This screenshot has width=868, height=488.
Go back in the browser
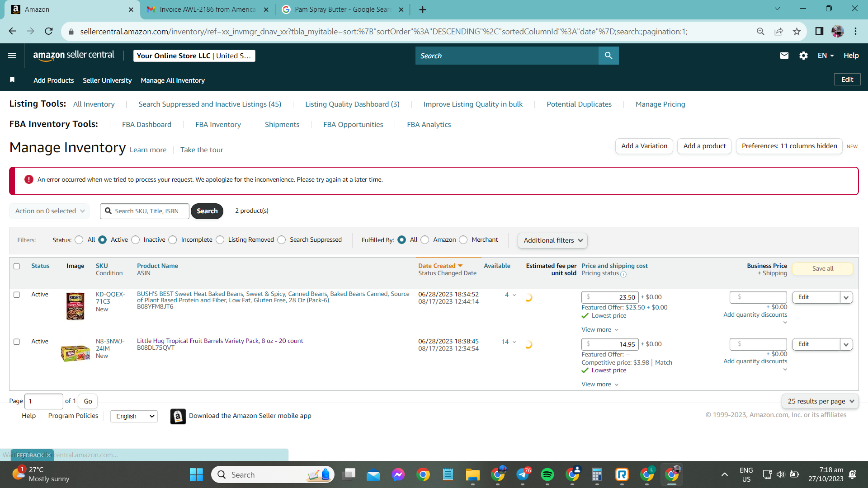(12, 31)
